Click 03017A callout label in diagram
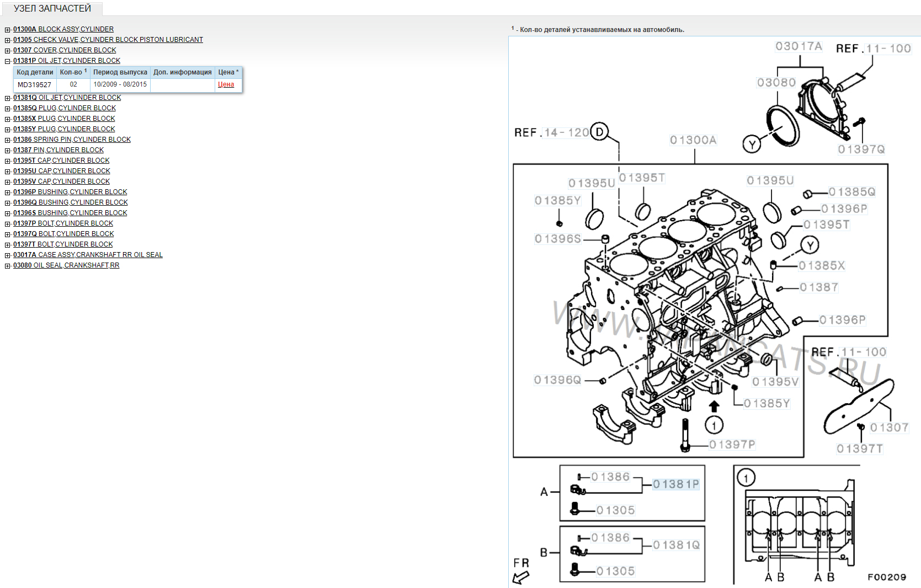Screen dimensions: 921x588 pos(798,46)
